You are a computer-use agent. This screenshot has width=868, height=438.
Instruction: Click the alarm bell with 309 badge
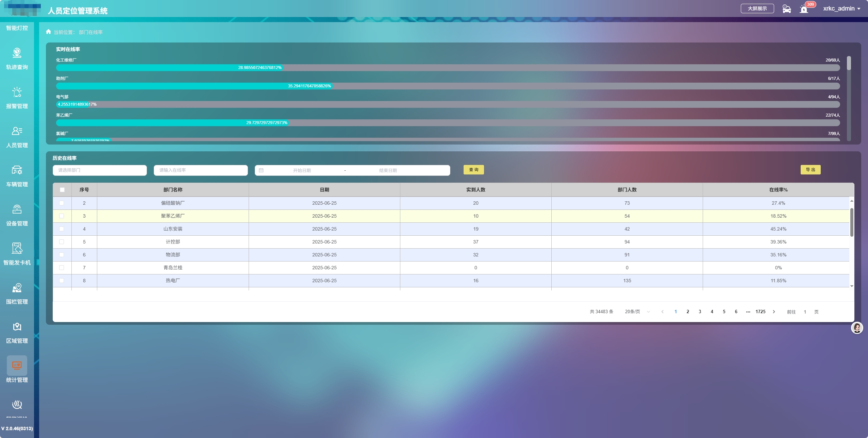tap(804, 9)
